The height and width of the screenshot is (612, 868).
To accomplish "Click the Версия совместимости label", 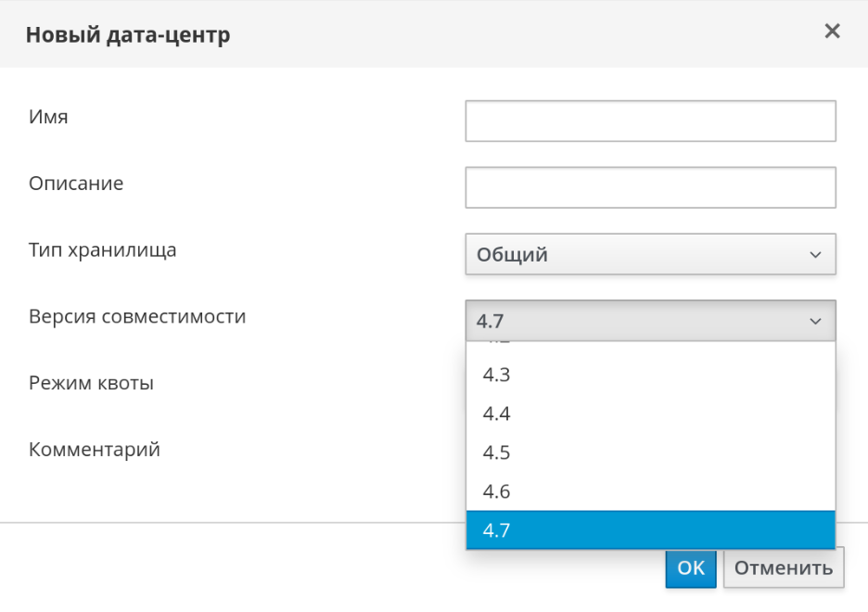I will tap(137, 316).
